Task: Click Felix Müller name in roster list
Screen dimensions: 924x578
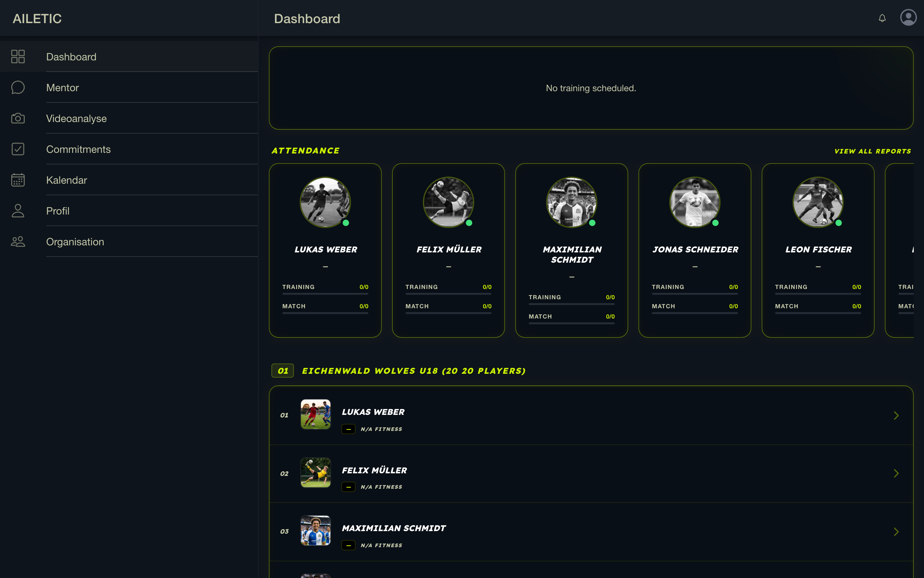Action: pyautogui.click(x=374, y=470)
